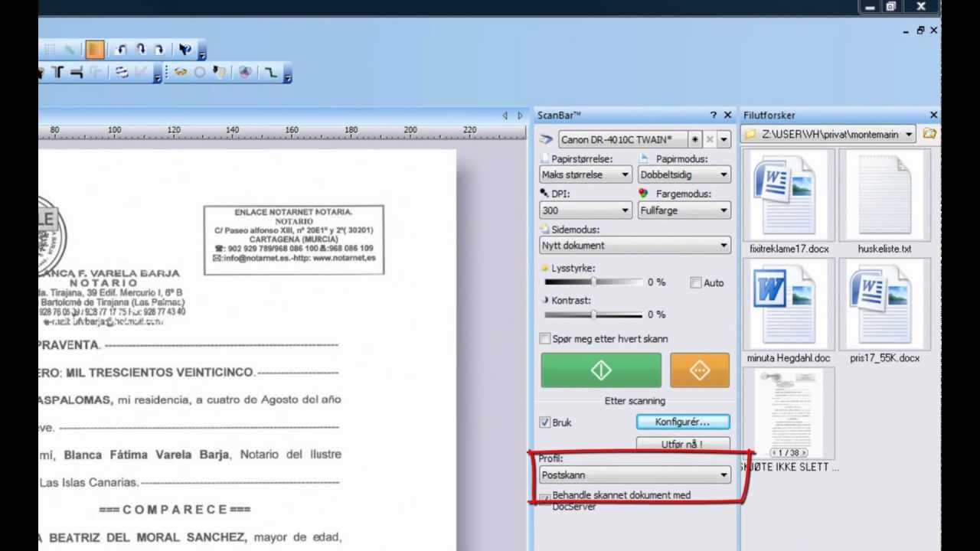Click the Konfigurér... button
This screenshot has width=980, height=551.
(x=683, y=422)
